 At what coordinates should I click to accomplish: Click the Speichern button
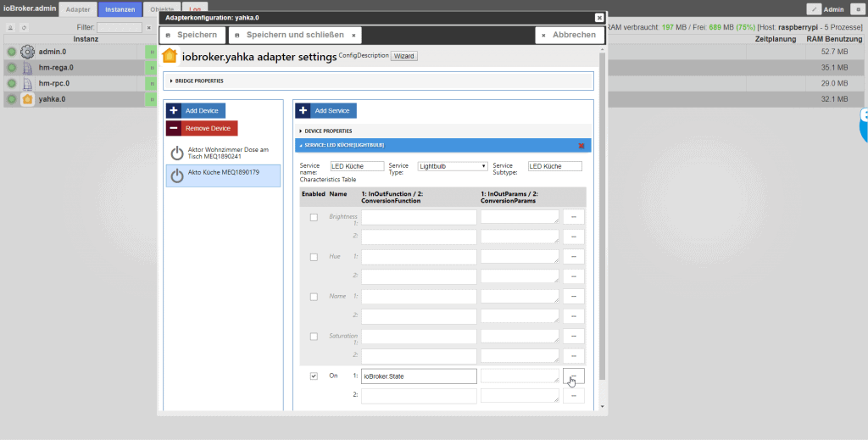pyautogui.click(x=192, y=35)
